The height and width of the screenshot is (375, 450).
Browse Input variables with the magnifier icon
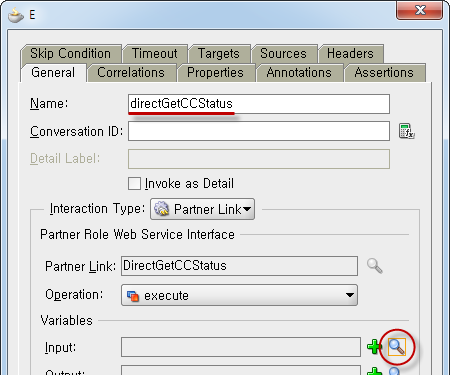(397, 347)
